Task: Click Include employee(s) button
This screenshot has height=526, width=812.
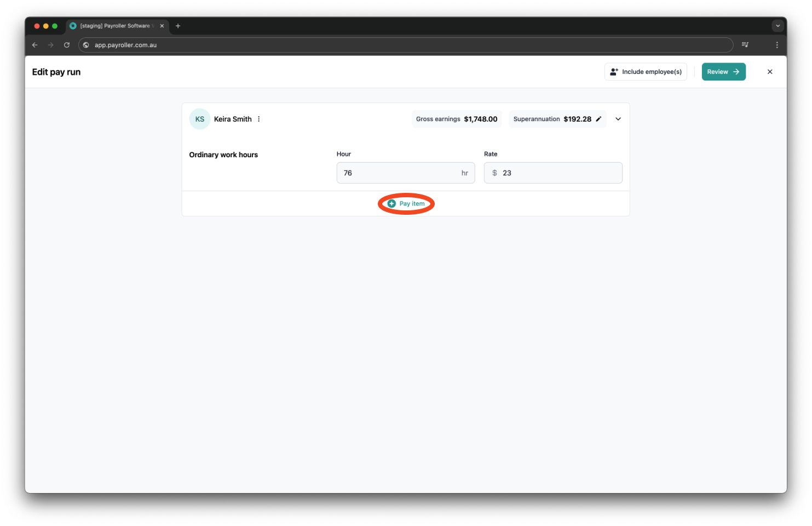Action: [x=646, y=72]
